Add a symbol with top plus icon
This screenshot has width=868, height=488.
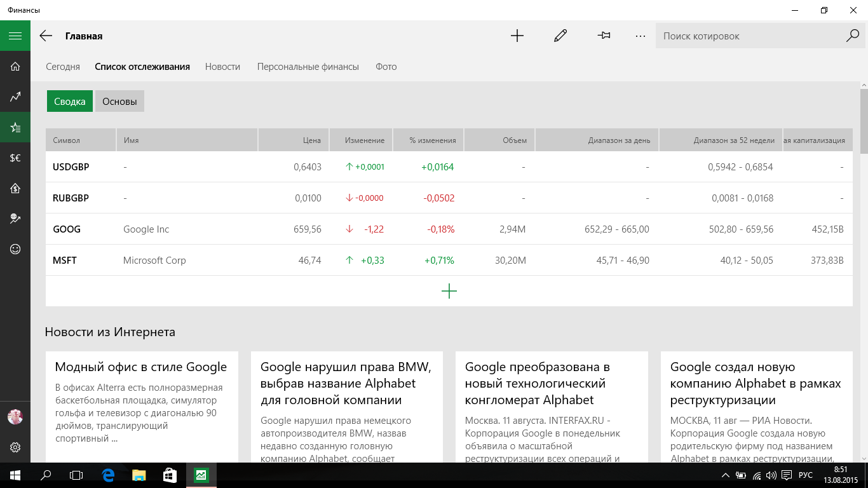pyautogui.click(x=517, y=36)
